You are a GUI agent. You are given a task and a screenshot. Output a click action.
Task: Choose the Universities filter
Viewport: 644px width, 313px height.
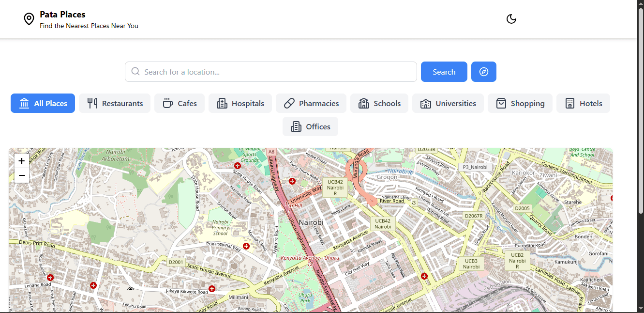click(x=448, y=103)
